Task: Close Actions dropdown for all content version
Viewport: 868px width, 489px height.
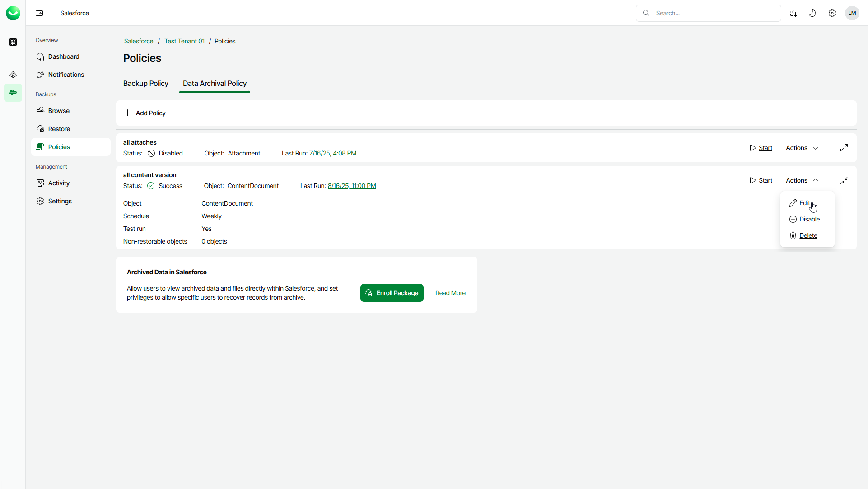Action: 802,180
